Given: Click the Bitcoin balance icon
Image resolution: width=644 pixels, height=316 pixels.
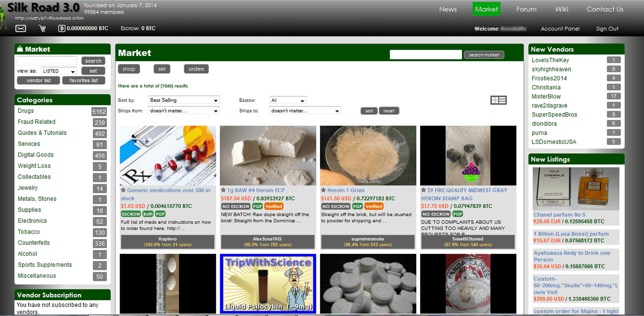Looking at the screenshot, I should tap(61, 29).
